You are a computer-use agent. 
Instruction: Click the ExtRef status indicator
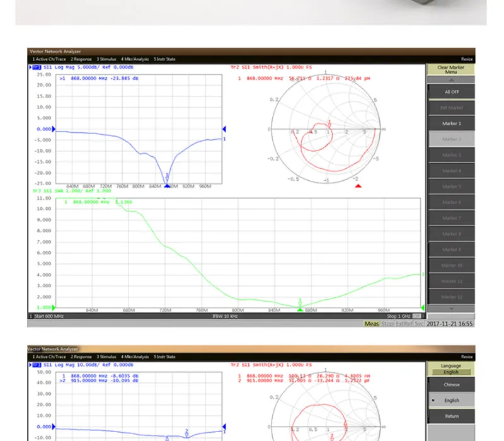(x=404, y=324)
